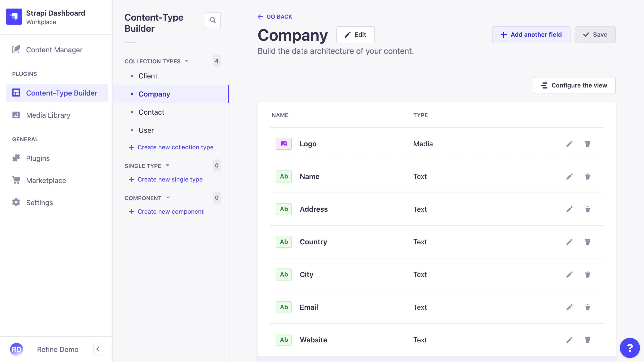Click Create new collection type link

coord(175,147)
